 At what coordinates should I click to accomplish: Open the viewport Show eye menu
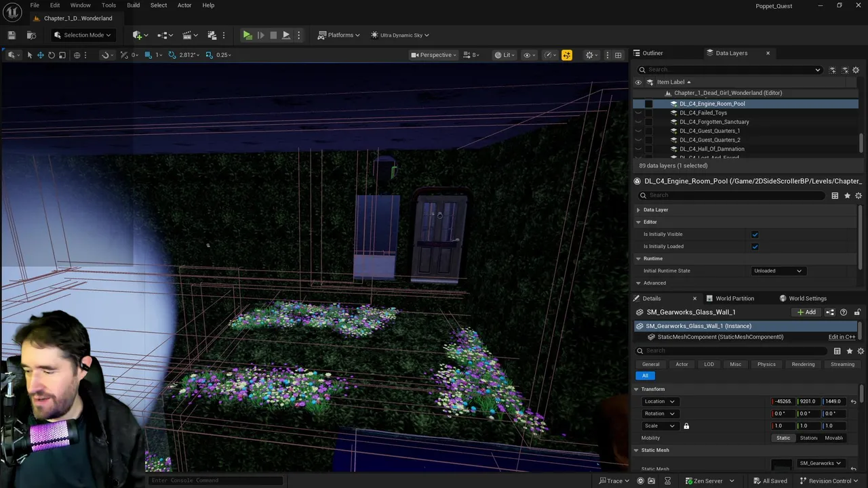click(x=529, y=55)
